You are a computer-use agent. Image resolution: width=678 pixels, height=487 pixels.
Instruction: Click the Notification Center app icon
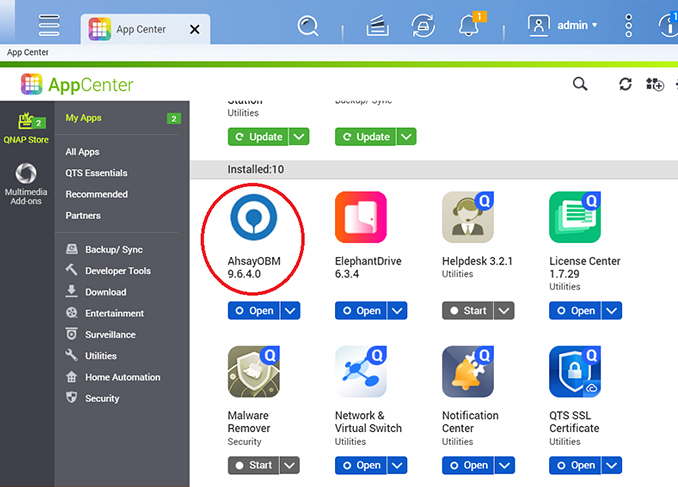(x=468, y=372)
